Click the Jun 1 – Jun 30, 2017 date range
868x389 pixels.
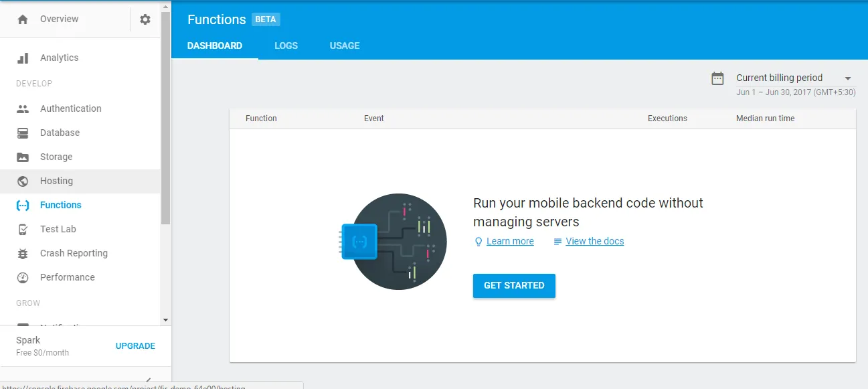(x=796, y=92)
